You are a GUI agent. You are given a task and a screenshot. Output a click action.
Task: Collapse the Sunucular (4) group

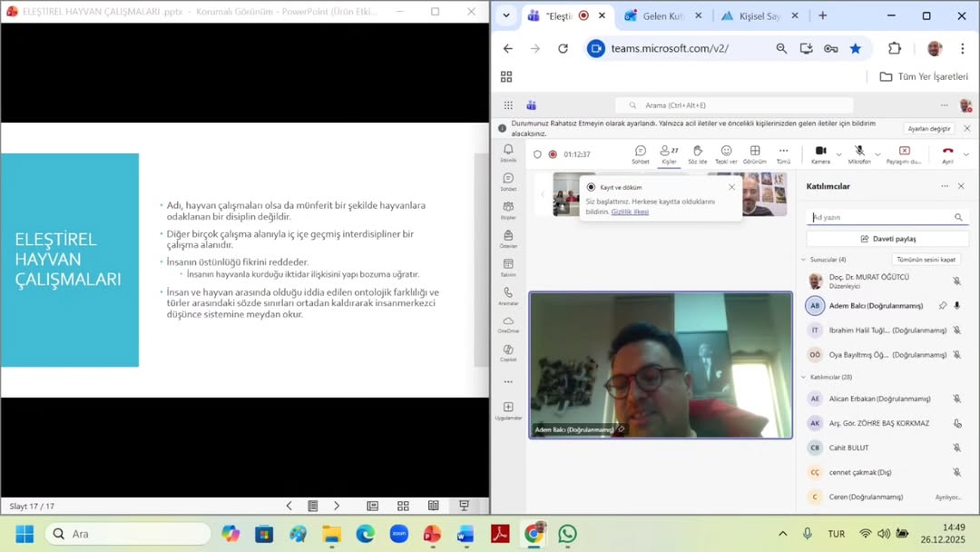pos(804,260)
